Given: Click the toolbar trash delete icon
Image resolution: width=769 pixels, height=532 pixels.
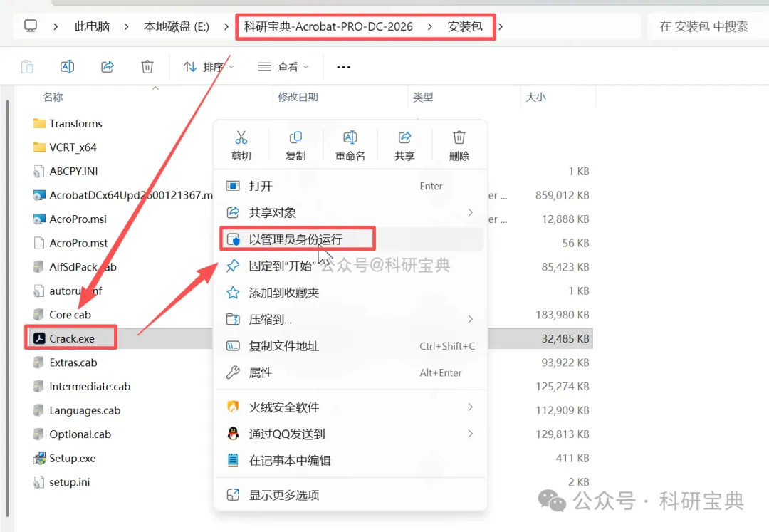Looking at the screenshot, I should tap(147, 67).
